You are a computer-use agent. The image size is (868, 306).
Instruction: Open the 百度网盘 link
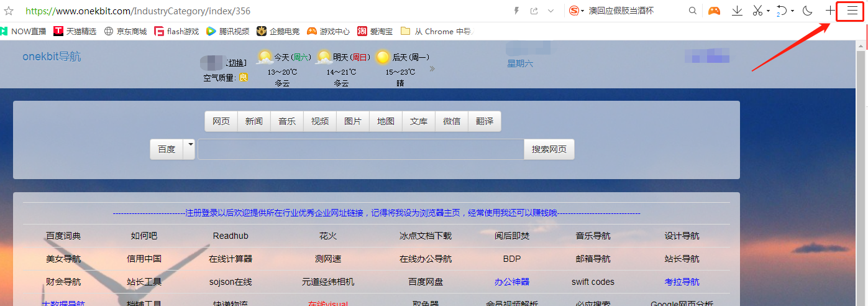coord(426,282)
